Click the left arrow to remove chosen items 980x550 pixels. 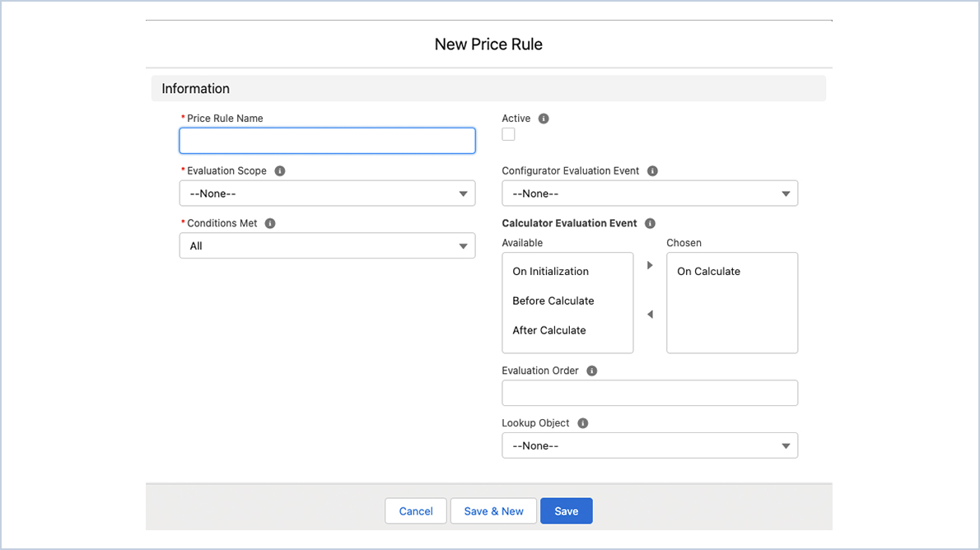tap(650, 314)
